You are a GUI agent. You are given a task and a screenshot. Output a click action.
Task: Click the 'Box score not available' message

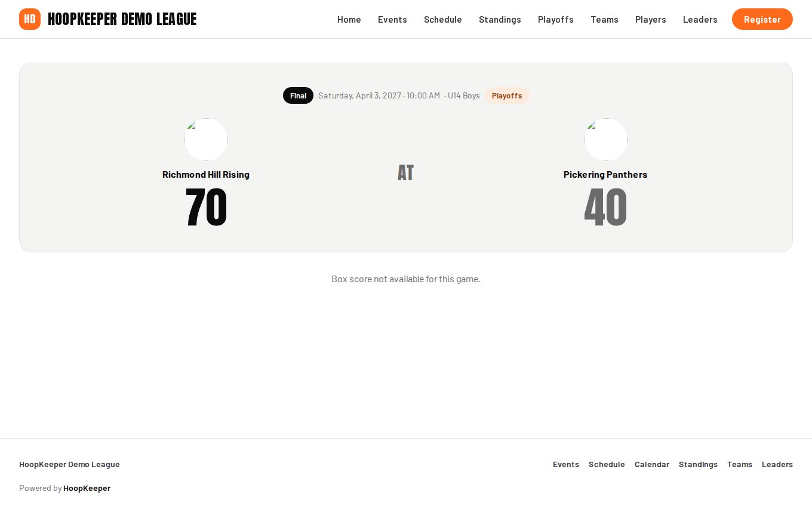click(x=406, y=279)
